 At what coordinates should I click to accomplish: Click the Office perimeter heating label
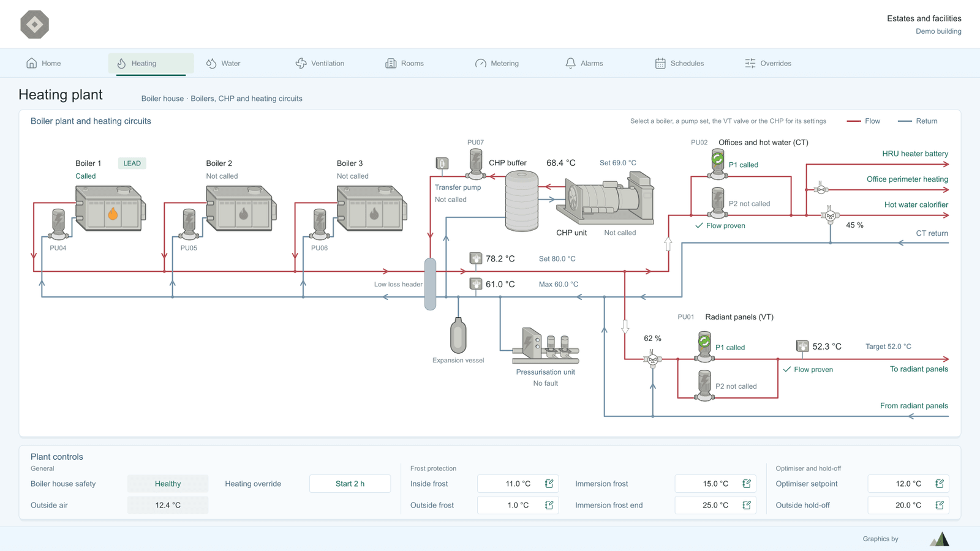[907, 179]
